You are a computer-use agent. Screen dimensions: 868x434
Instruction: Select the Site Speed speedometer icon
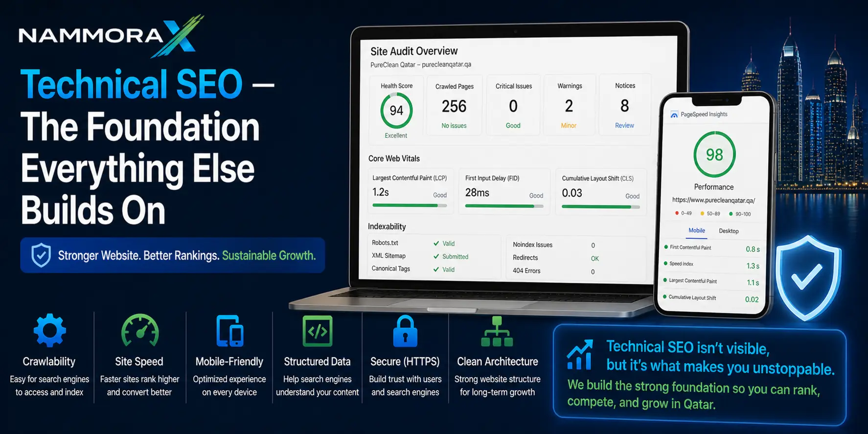tap(140, 330)
